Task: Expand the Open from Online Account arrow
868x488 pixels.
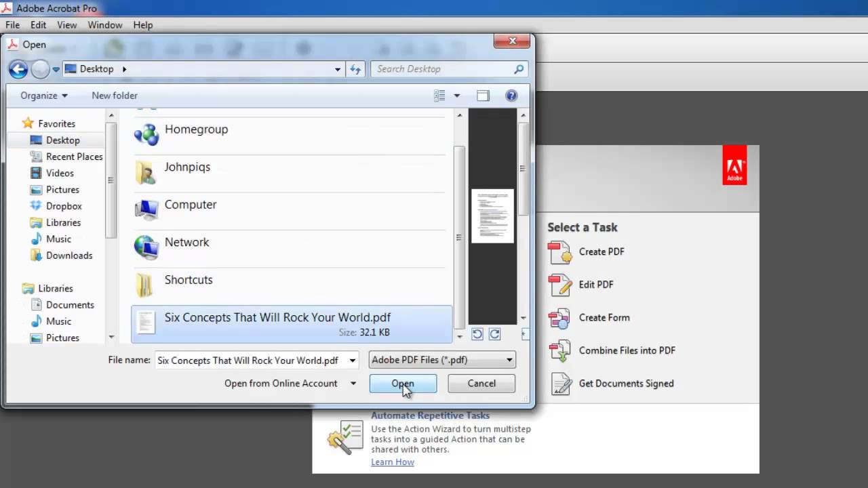Action: click(353, 384)
